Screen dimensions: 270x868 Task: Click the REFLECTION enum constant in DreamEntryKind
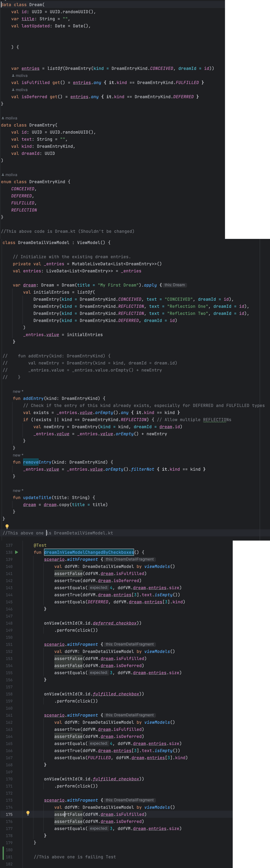(24, 210)
